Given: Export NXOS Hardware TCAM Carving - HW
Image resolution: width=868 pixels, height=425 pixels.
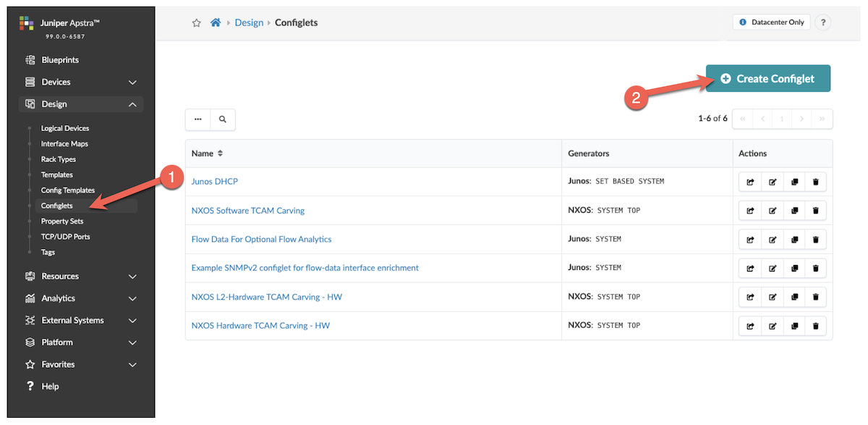Looking at the screenshot, I should 750,326.
